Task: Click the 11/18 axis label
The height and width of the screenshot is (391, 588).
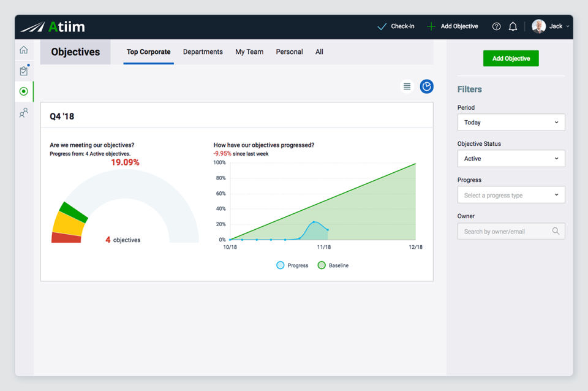Action: tap(323, 247)
